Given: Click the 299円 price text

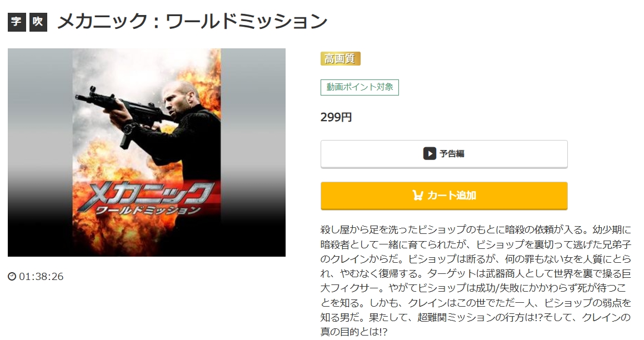Looking at the screenshot, I should 336,117.
